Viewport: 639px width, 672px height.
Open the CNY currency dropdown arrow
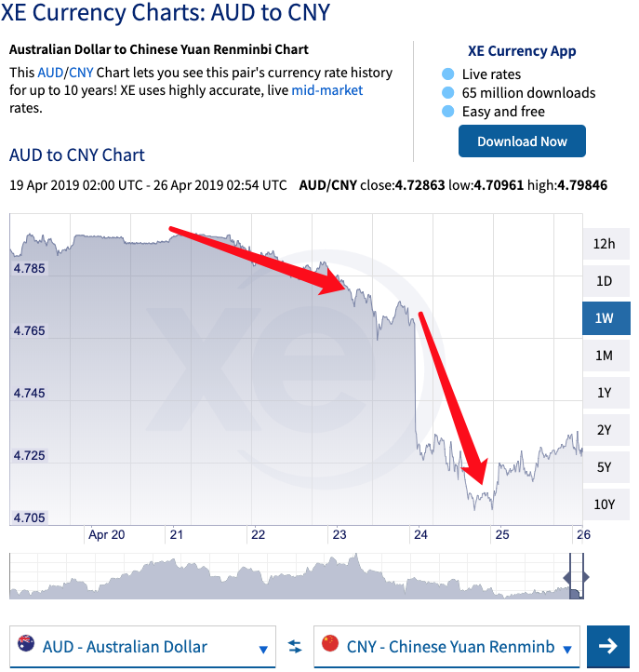tap(567, 649)
